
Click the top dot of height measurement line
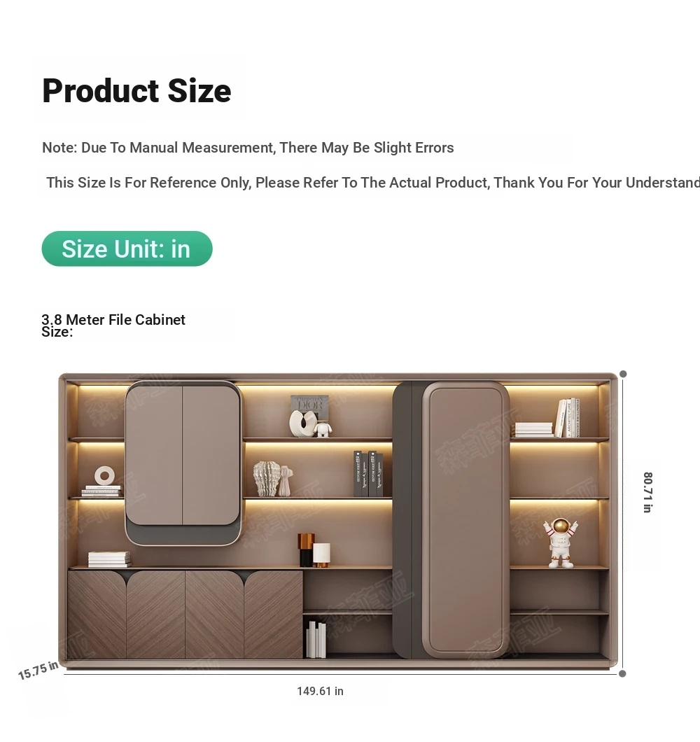(x=623, y=374)
